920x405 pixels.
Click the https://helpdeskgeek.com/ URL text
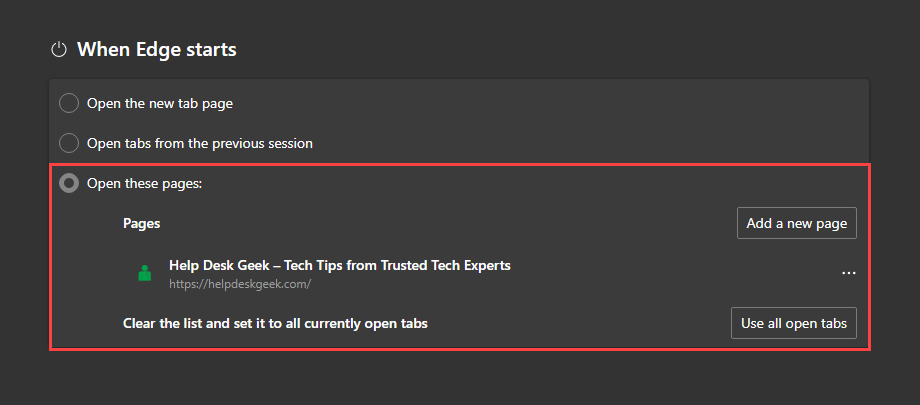click(240, 284)
